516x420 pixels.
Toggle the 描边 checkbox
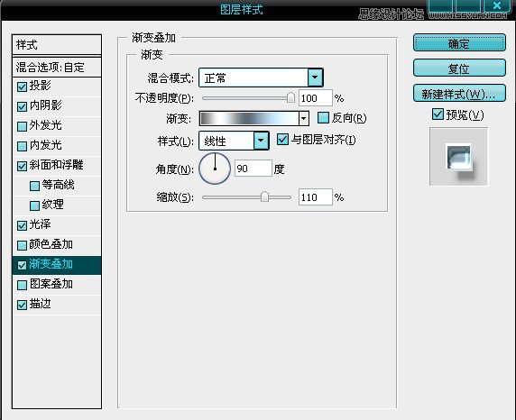point(22,305)
